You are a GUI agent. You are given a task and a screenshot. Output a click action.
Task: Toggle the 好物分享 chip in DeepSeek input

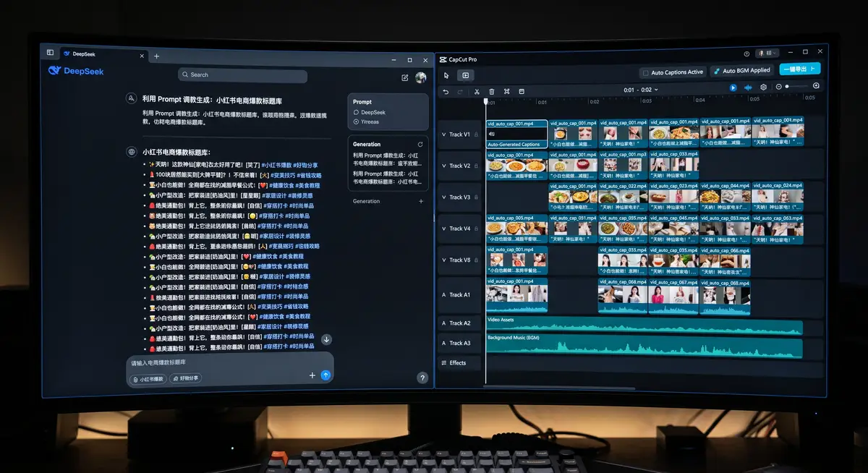185,378
